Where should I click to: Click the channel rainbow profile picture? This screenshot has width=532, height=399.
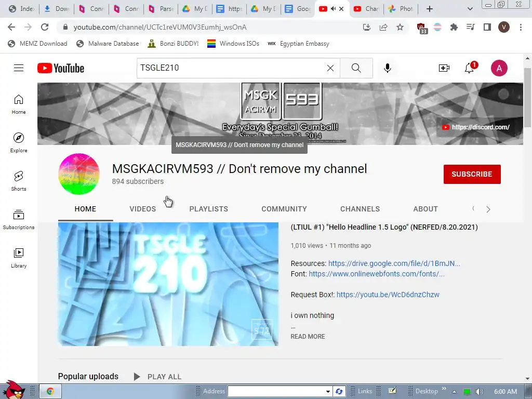click(79, 174)
